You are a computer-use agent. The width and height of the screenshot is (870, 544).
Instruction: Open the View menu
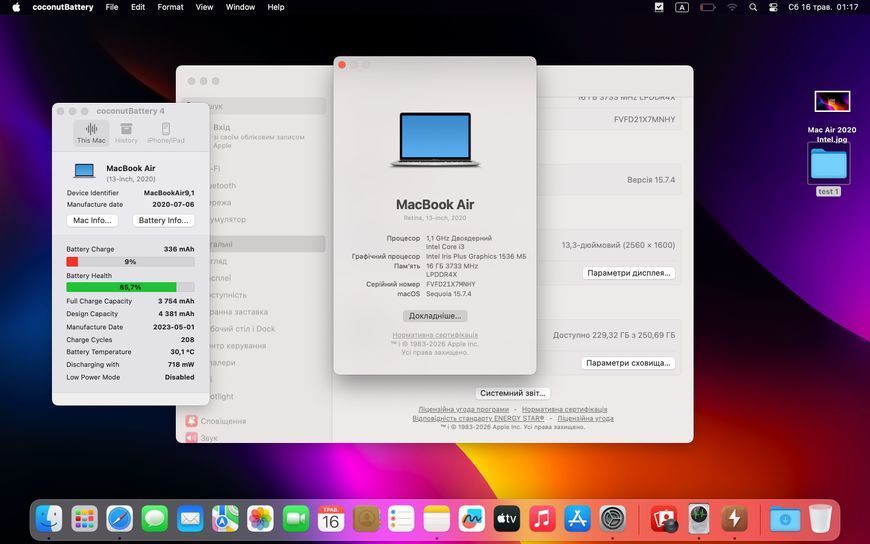tap(204, 7)
